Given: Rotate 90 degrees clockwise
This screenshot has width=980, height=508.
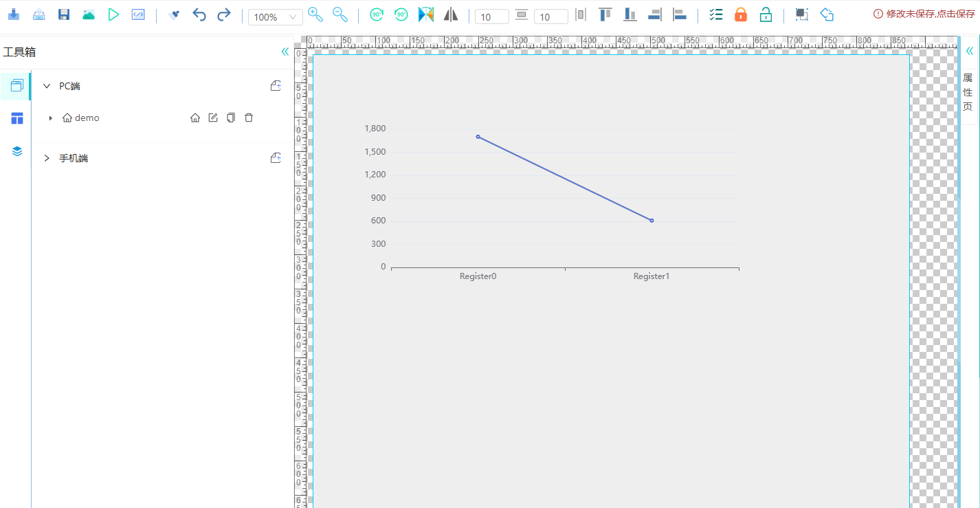Looking at the screenshot, I should [x=377, y=14].
